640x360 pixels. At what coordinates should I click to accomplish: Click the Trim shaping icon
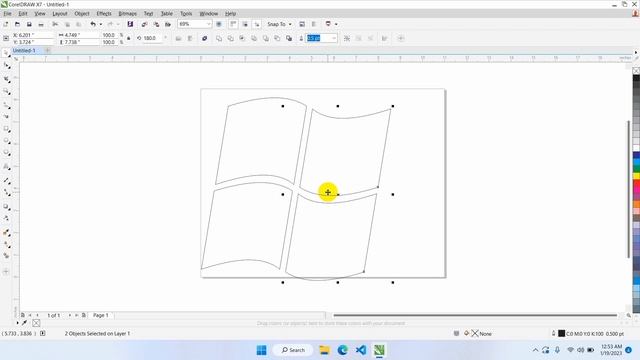pos(231,38)
